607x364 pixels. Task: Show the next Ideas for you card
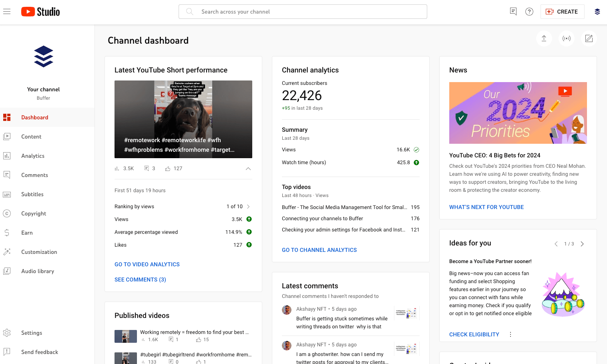pos(582,243)
